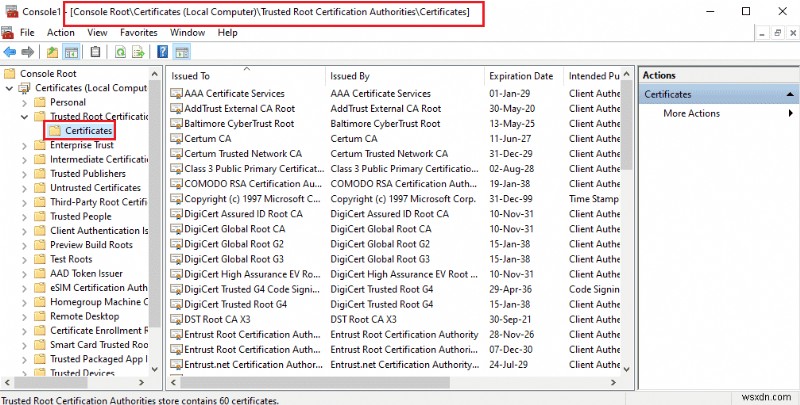Select the Copyright (c) 1997 Microsoft Corp. row
Image resolution: width=800 pixels, height=405 pixels.
click(395, 199)
